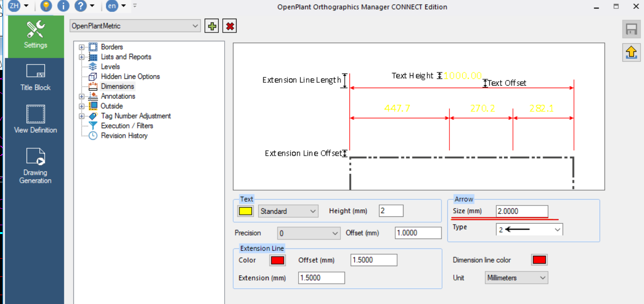Select Annotations in the settings tree

click(x=118, y=96)
